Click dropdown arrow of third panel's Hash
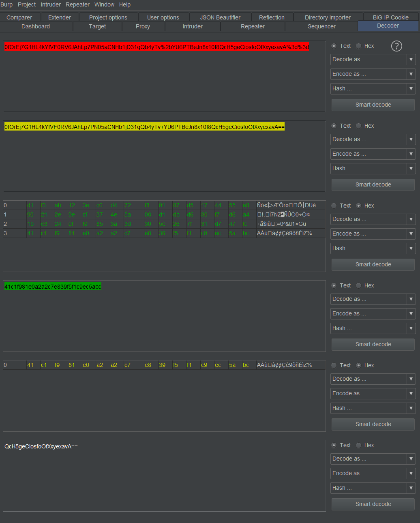420x523 pixels. point(411,249)
